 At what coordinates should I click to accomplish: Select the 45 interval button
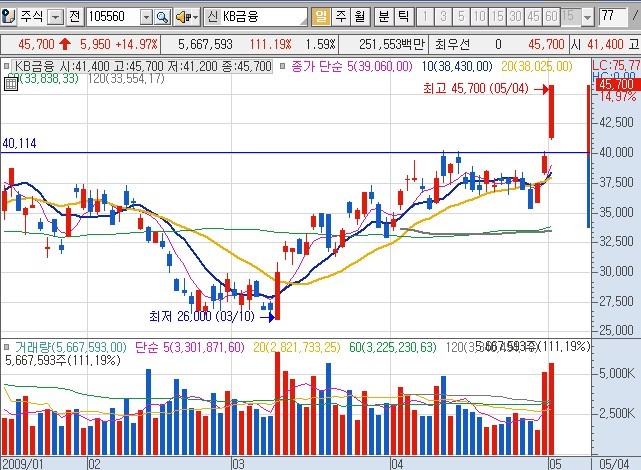533,17
